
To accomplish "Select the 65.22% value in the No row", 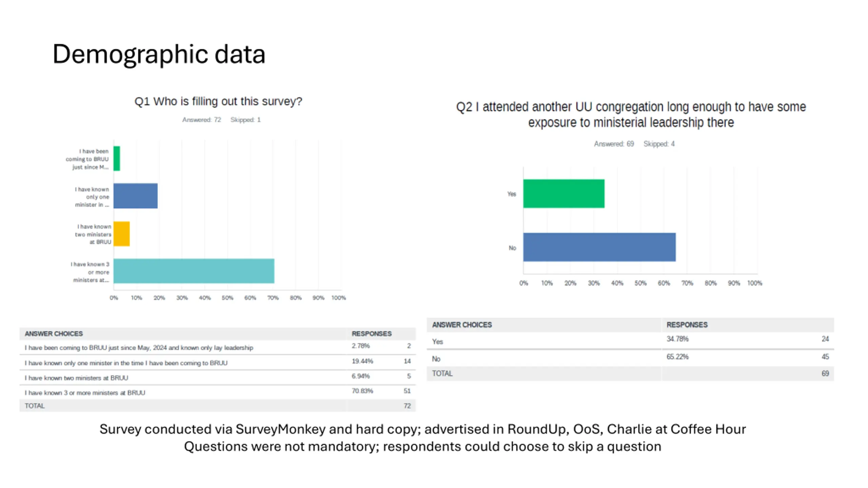I will coord(677,357).
